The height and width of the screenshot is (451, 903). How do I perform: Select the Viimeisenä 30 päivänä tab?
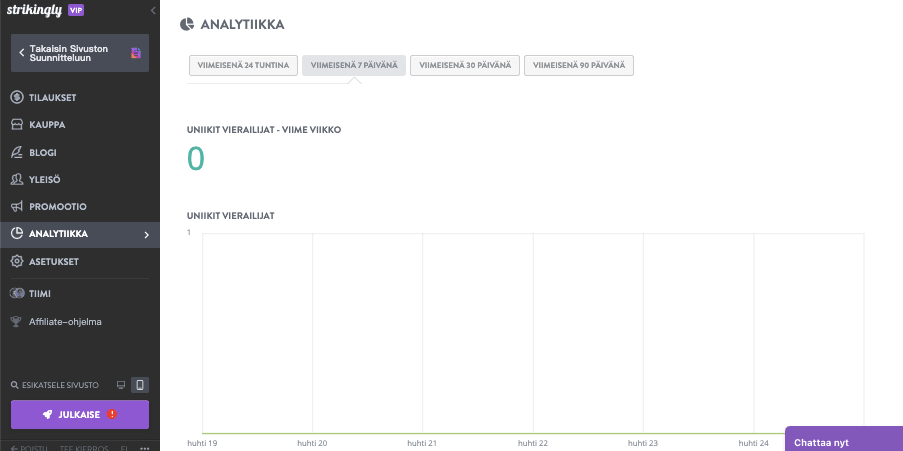[465, 65]
